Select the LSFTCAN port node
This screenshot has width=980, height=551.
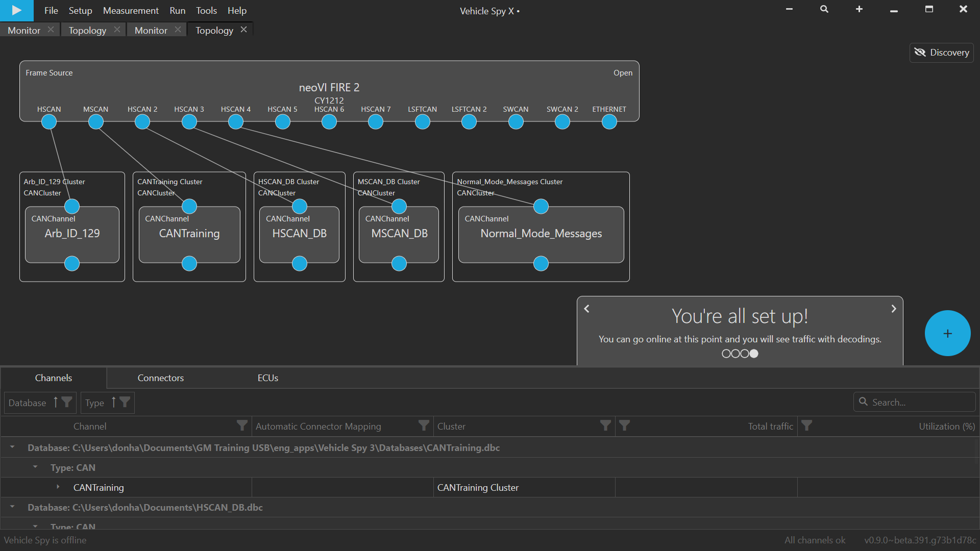[x=423, y=122]
